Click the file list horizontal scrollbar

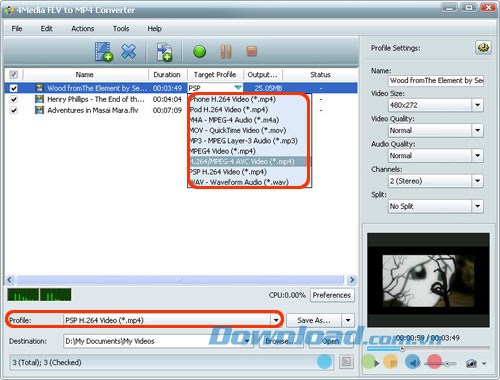180,280
